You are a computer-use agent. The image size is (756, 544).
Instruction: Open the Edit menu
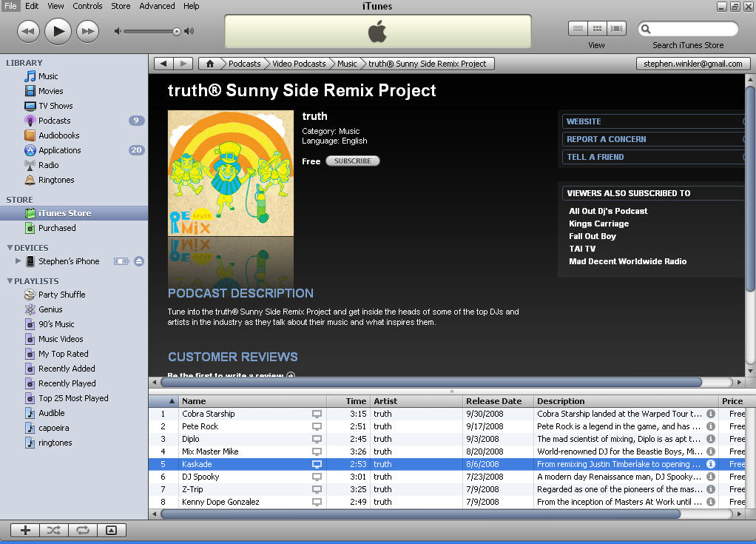pos(32,6)
